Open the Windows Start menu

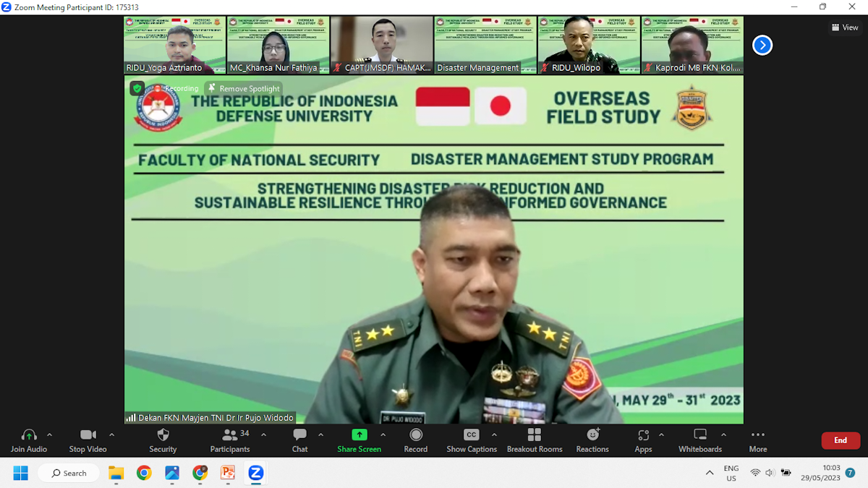20,473
